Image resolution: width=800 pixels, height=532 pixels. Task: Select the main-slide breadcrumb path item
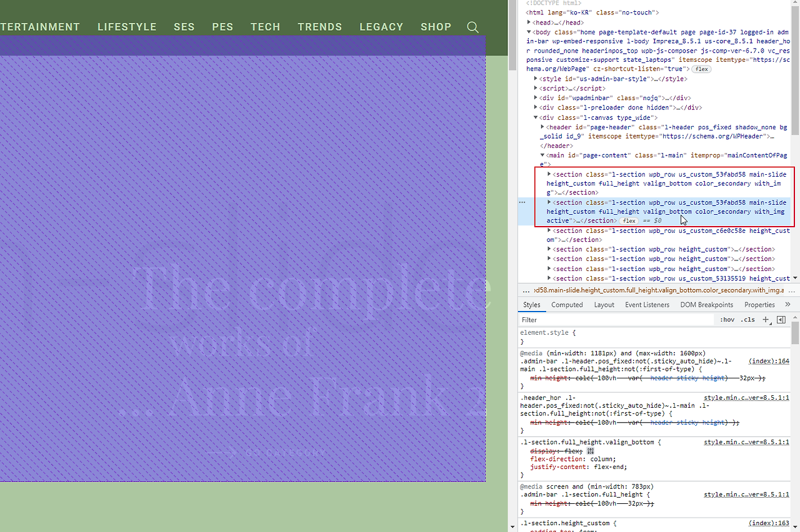(x=659, y=290)
